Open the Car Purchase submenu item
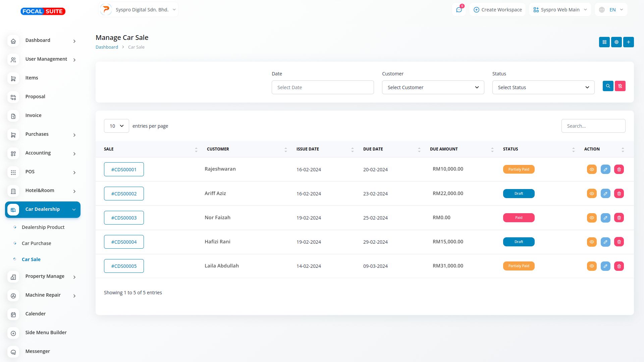644x362 pixels. [36, 243]
